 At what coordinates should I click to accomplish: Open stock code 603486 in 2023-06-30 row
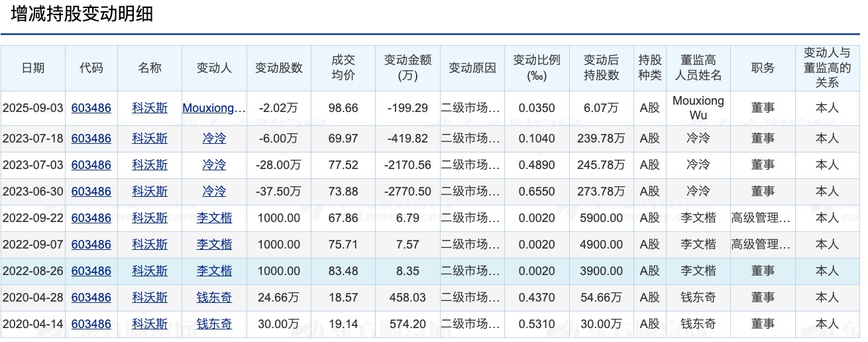(x=91, y=192)
